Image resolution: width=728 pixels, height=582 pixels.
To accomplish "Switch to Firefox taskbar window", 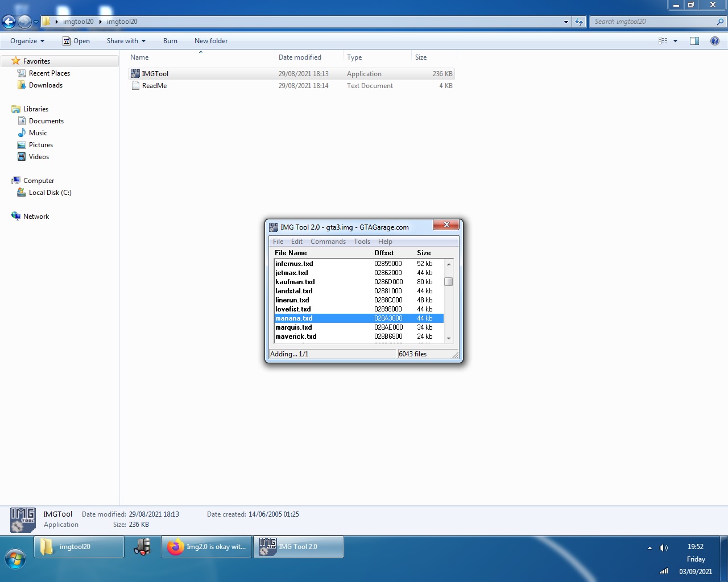I will [206, 547].
